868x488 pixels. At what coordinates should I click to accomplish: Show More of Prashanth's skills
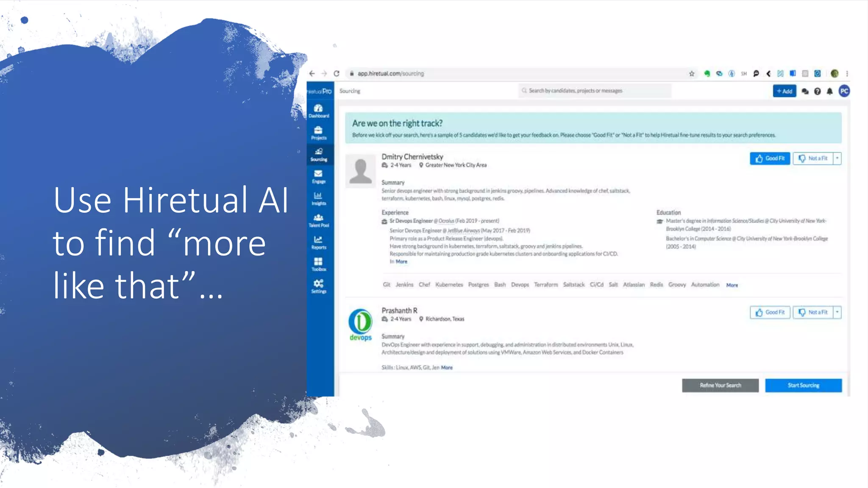click(x=447, y=368)
